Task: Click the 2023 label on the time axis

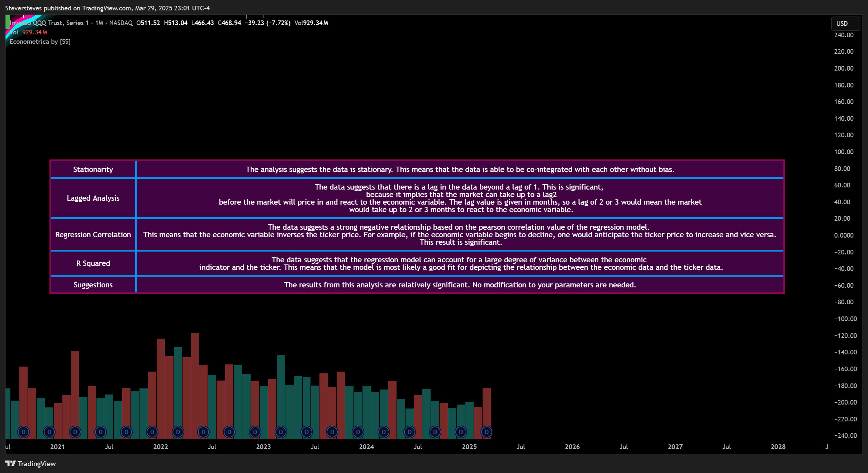Action: coord(264,447)
